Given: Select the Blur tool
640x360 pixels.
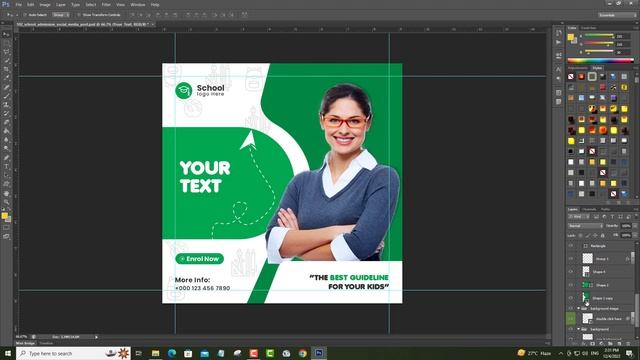Looking at the screenshot, I should pos(6,140).
